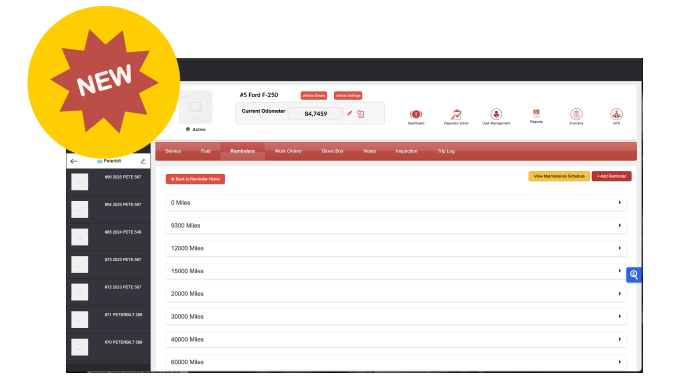The image size is (693, 378).
Task: Expand the 12000 Miles row arrow
Action: pyautogui.click(x=620, y=248)
